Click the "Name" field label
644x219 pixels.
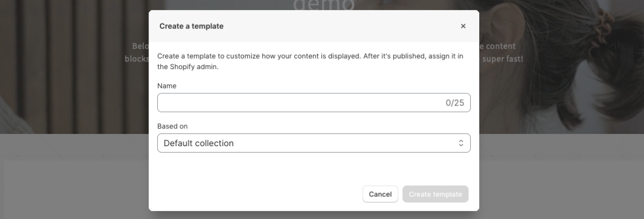[x=167, y=86]
